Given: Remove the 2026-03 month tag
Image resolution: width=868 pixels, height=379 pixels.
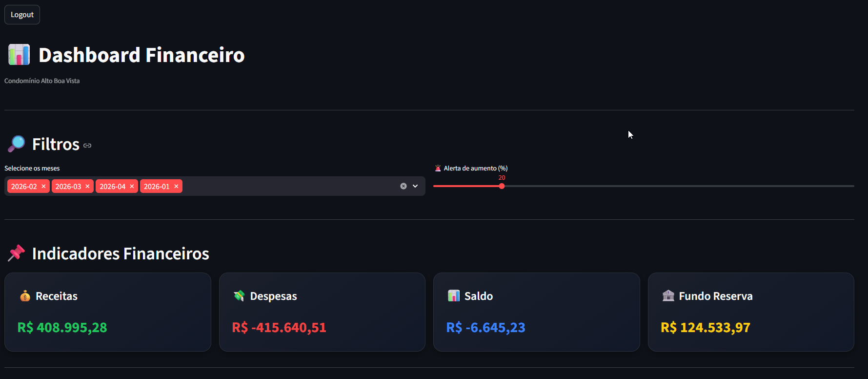Looking at the screenshot, I should (88, 187).
